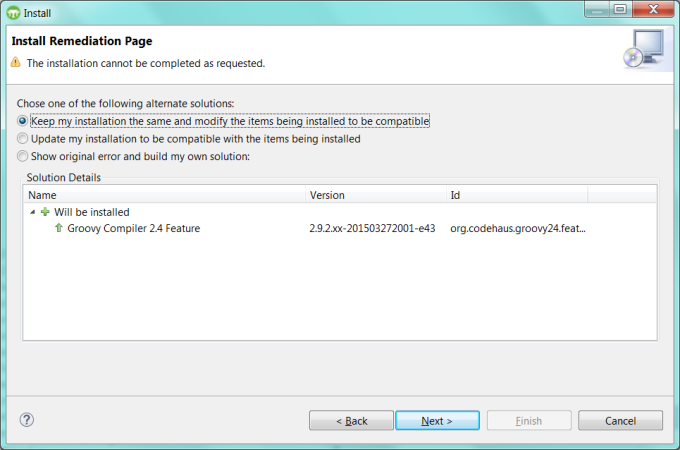
Task: Close the Install window
Action: coord(653,10)
